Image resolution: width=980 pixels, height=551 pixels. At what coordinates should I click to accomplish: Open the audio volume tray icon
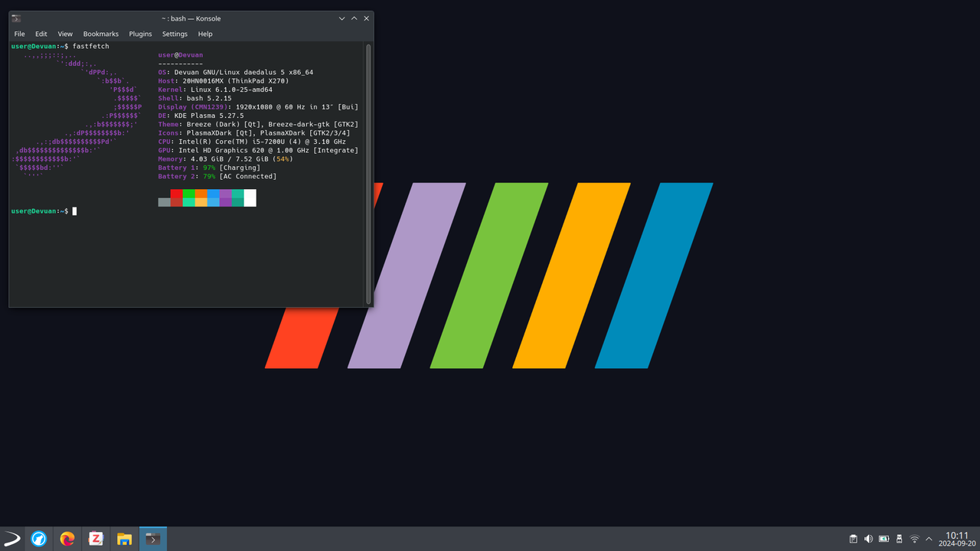click(868, 539)
